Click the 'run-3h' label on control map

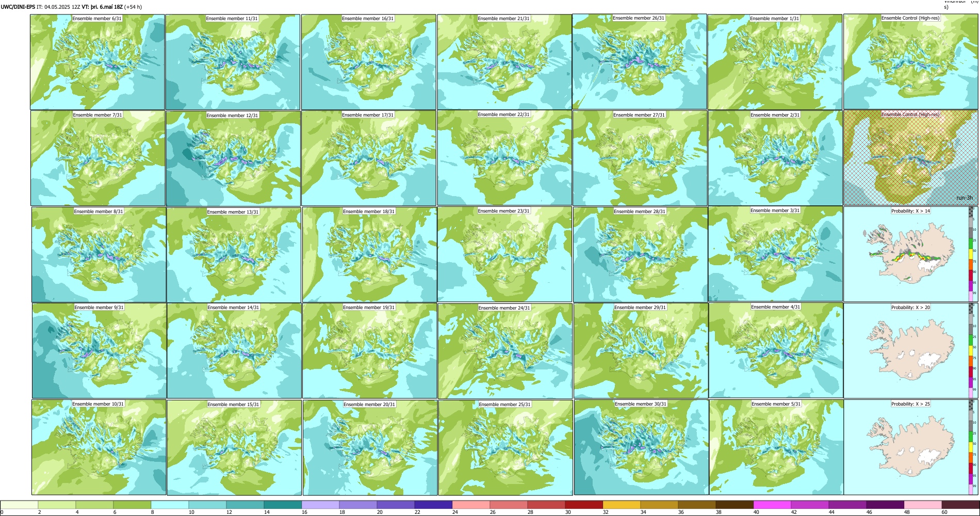pyautogui.click(x=964, y=198)
